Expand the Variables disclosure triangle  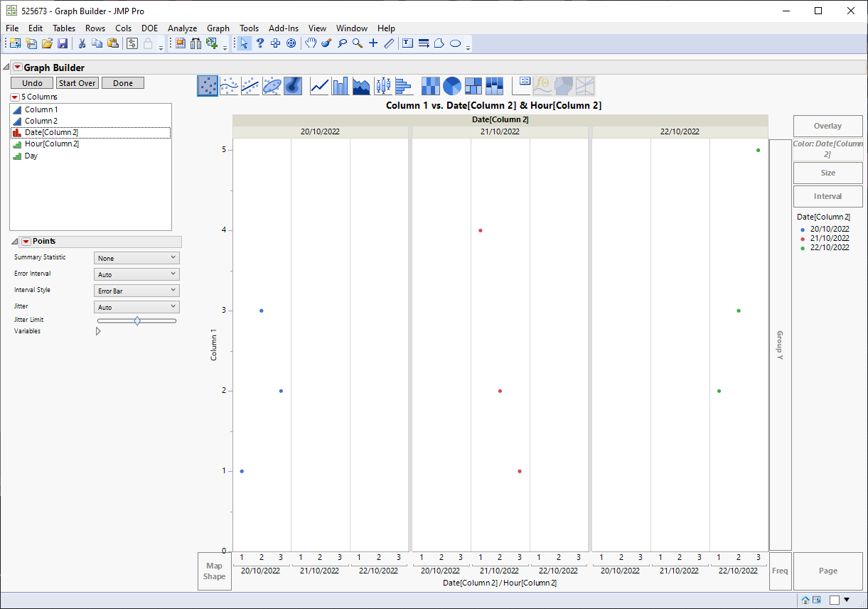(x=98, y=331)
